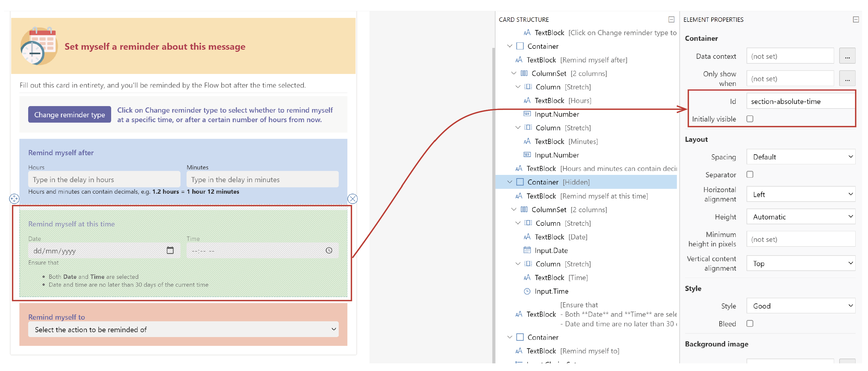Click the Change reminder type button
The width and height of the screenshot is (868, 371).
[x=69, y=115]
